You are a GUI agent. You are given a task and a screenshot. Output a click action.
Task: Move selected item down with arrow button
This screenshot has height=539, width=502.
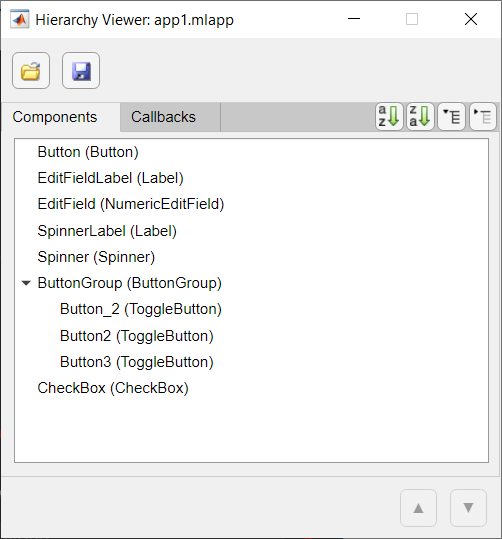468,508
